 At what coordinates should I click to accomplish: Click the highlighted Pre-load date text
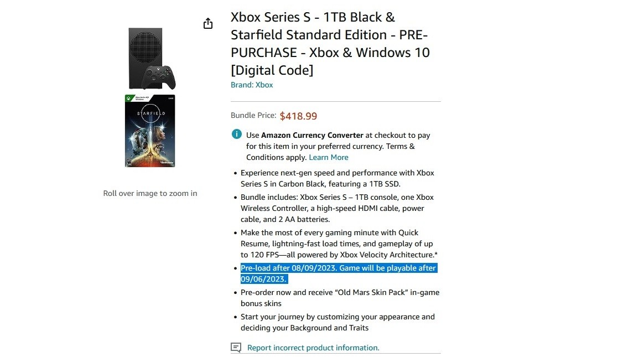(x=338, y=268)
